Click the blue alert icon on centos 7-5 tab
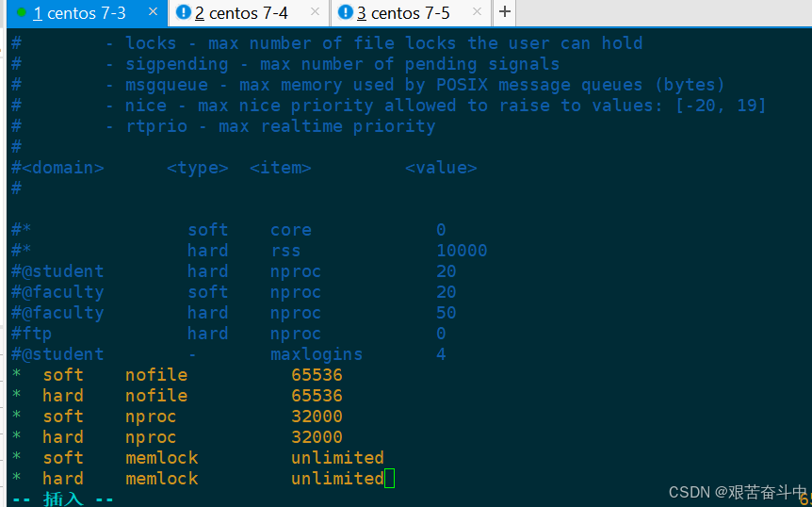 (x=345, y=12)
